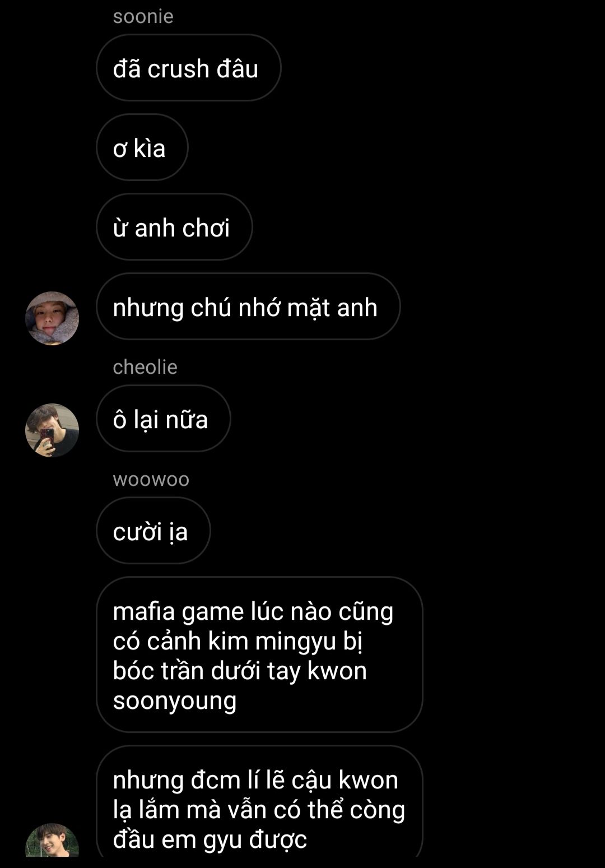Click the cheolie sender name label
Image resolution: width=605 pixels, height=868 pixels.
(145, 367)
